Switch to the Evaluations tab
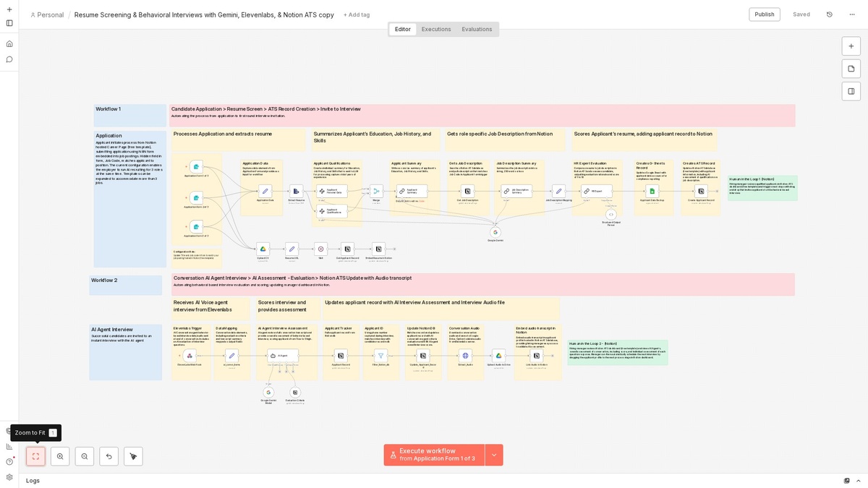Screen dimensions: 868x488 click(x=477, y=29)
